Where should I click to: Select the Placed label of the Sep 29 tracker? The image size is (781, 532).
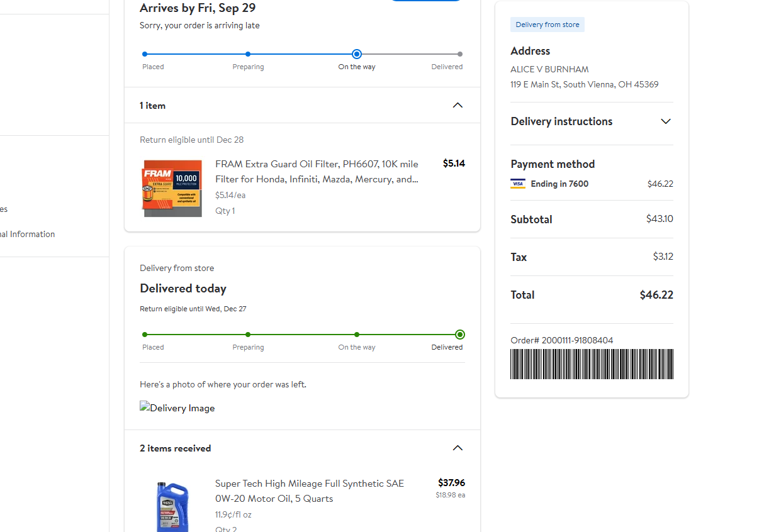[153, 67]
